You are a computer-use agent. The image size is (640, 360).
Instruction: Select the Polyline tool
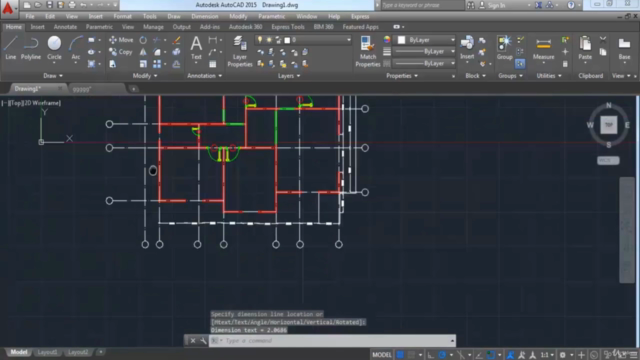pos(31,48)
